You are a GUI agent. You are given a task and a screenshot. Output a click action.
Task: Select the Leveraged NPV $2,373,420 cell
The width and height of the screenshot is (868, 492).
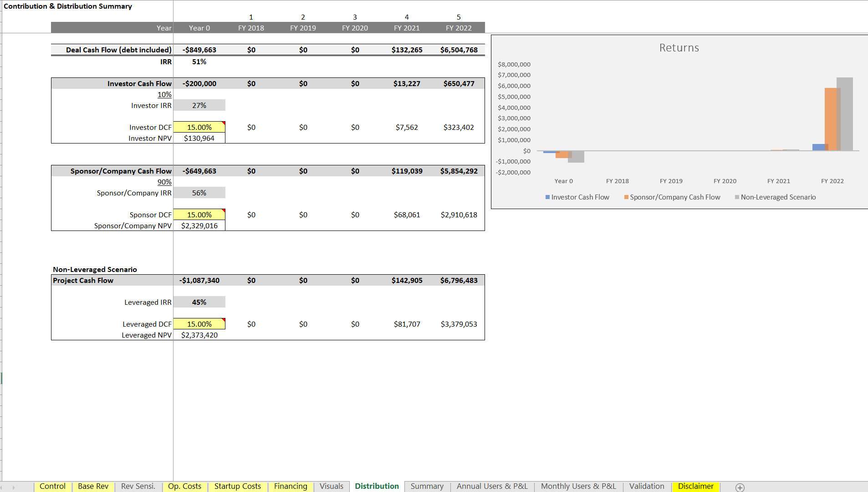click(x=199, y=335)
